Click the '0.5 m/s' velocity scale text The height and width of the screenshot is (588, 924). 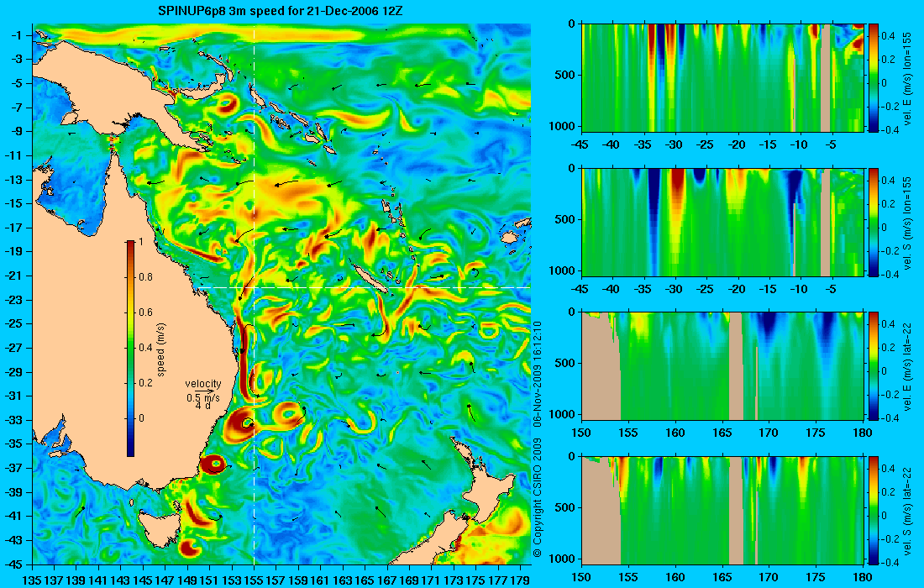tap(203, 398)
